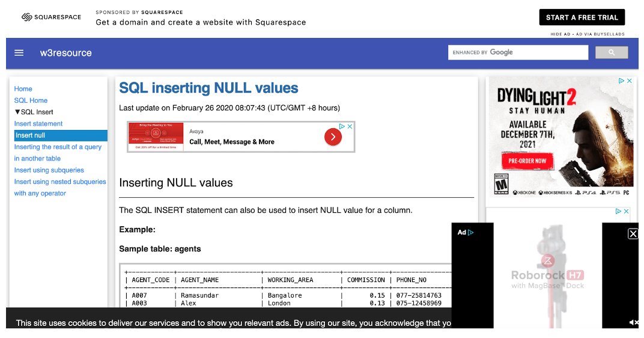Click the Last update date text
644x338 pixels.
tap(229, 108)
